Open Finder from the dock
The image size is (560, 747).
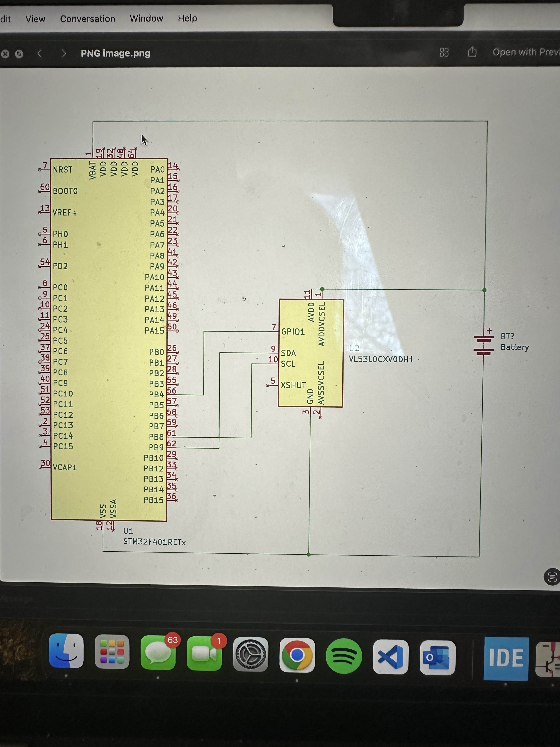point(66,650)
